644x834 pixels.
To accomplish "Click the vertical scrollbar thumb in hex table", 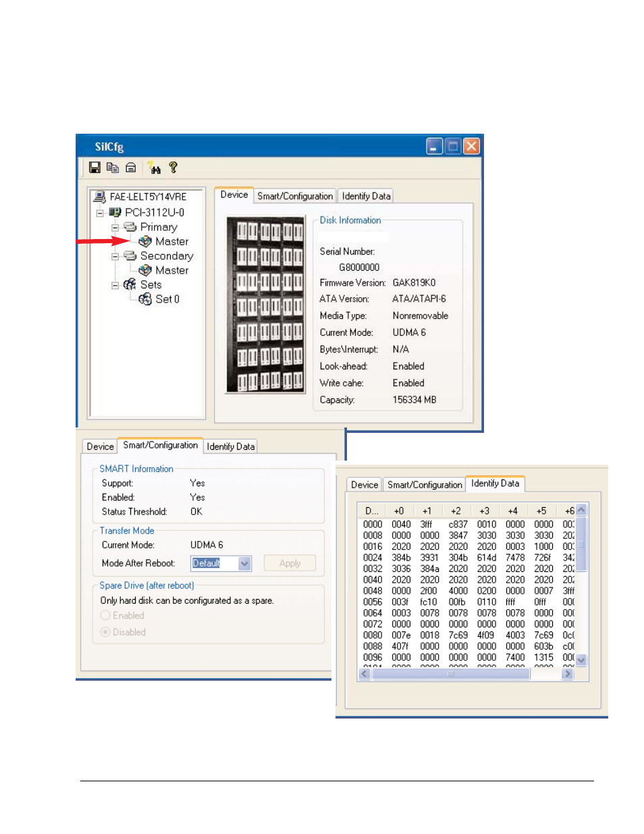I will click(581, 544).
